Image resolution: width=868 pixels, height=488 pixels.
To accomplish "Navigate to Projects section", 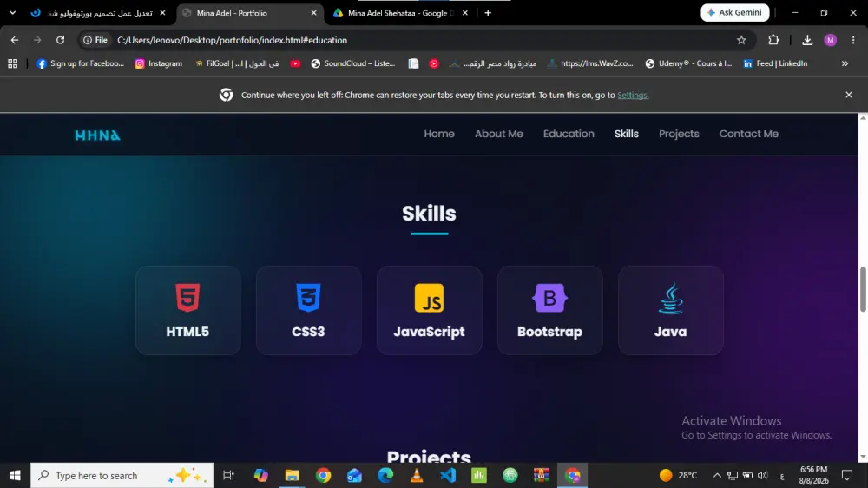I will tap(679, 134).
